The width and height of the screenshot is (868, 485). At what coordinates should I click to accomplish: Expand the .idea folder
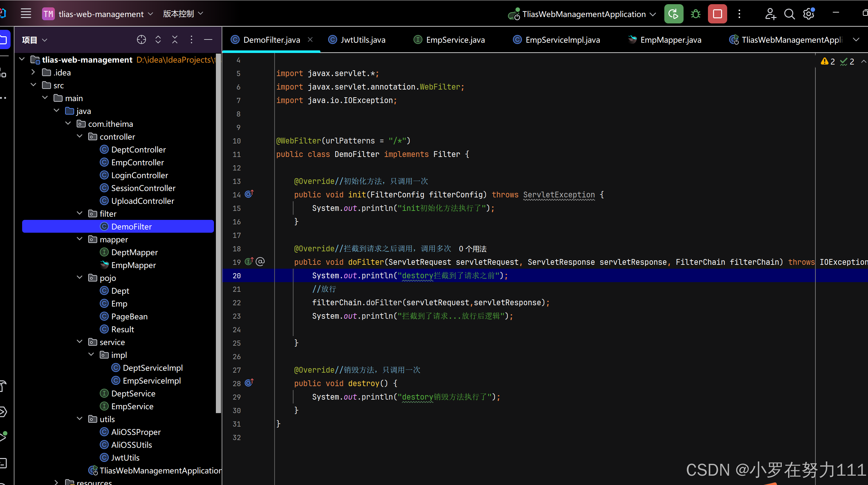pos(33,72)
